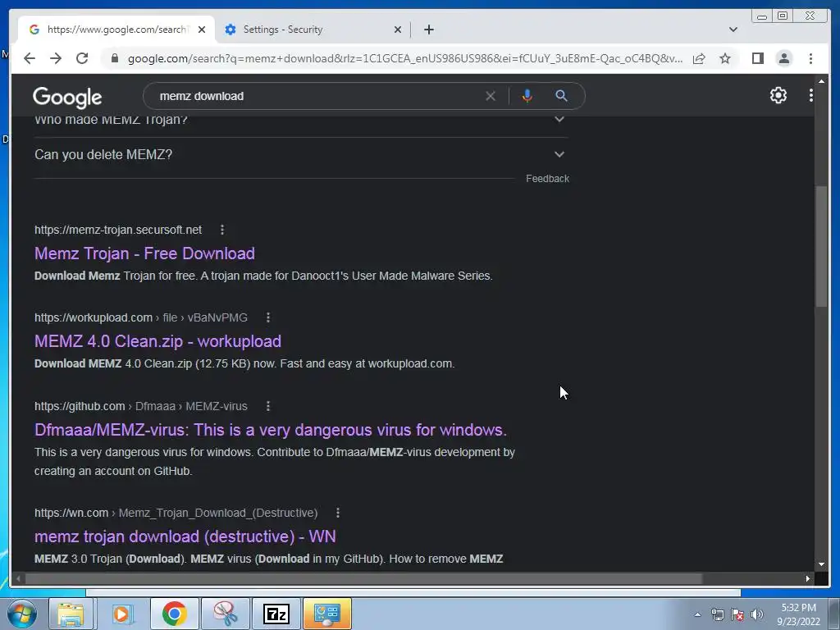Viewport: 840px width, 630px height.
Task: Expand 'Who made MEMZ Trojan?' question
Action: [301, 122]
